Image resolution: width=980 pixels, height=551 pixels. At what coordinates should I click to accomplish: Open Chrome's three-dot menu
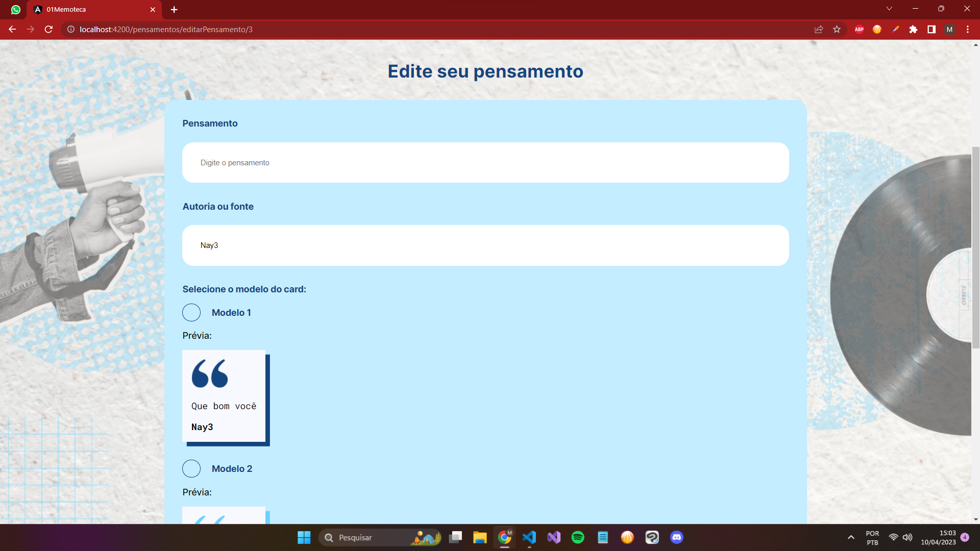click(968, 30)
